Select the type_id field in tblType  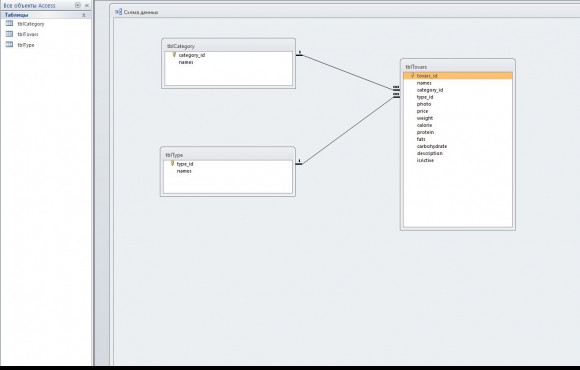click(185, 164)
